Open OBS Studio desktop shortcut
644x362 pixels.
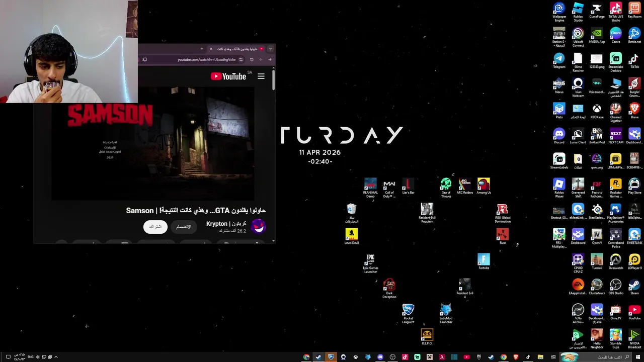point(616,288)
